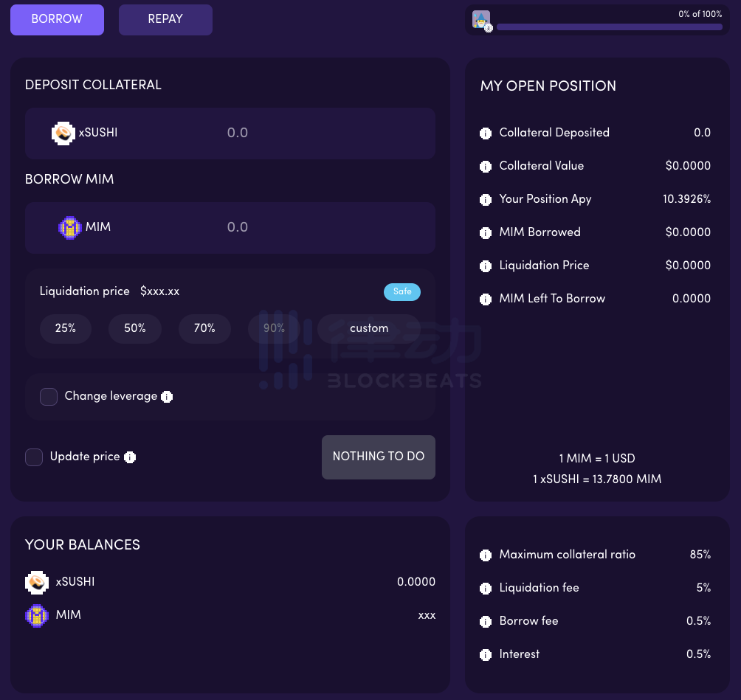This screenshot has height=700, width=741.
Task: Select the 50% borrow preset
Action: [134, 328]
